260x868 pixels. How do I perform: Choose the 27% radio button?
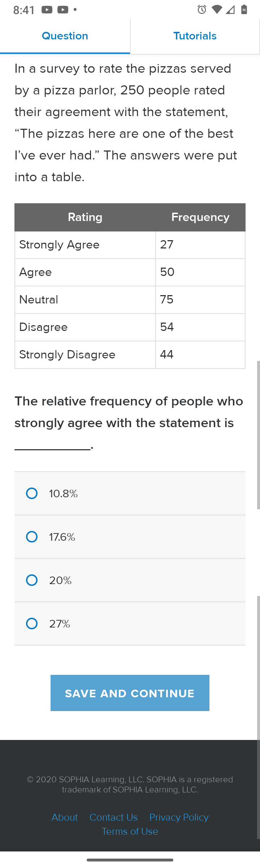32,624
